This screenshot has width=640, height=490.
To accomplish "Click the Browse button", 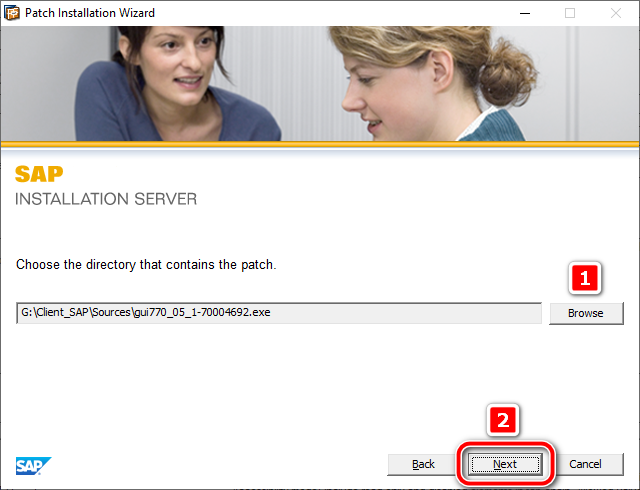I will coord(586,313).
